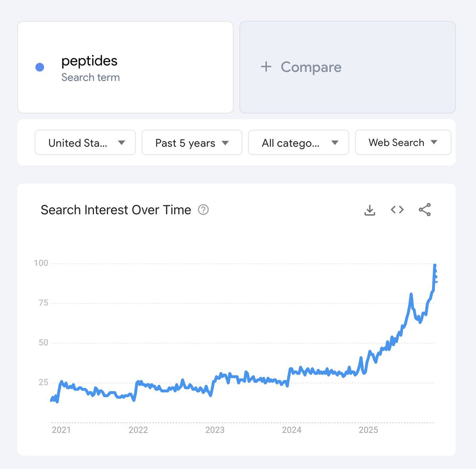Open the All categories dropdown

pyautogui.click(x=298, y=142)
